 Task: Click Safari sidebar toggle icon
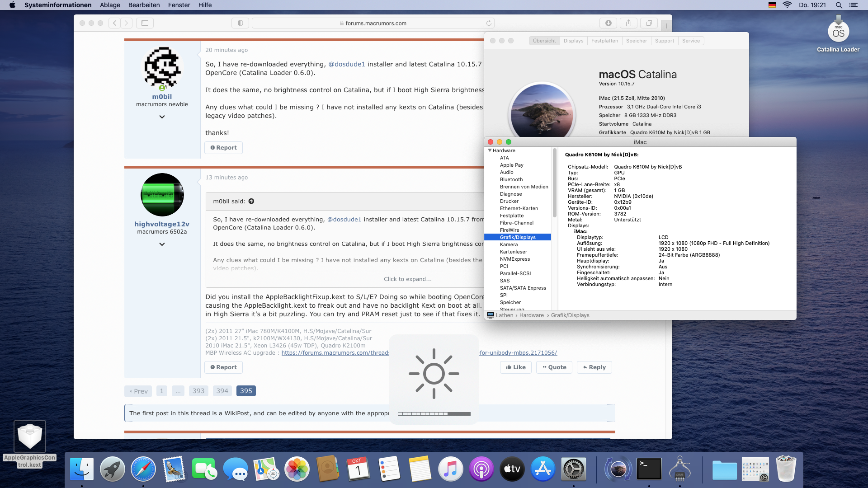145,23
